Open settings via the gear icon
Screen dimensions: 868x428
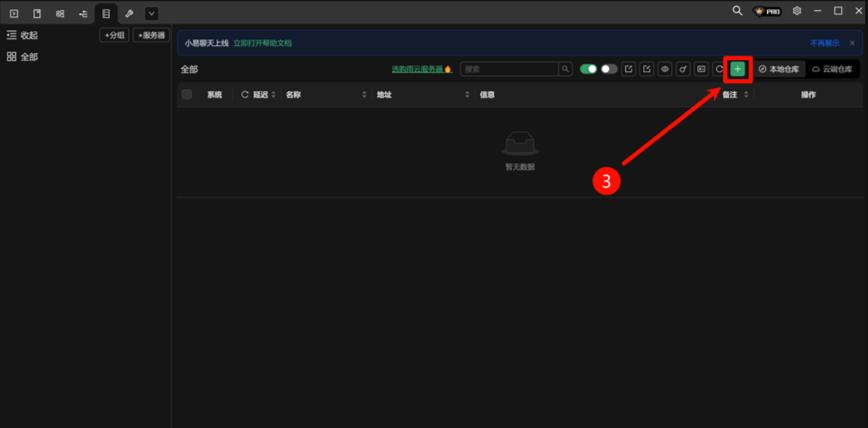point(797,11)
